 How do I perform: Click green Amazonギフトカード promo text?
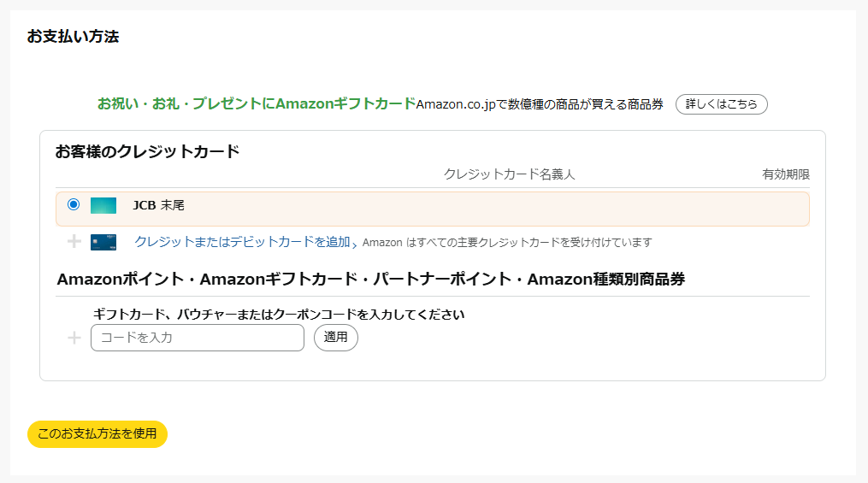[x=257, y=104]
